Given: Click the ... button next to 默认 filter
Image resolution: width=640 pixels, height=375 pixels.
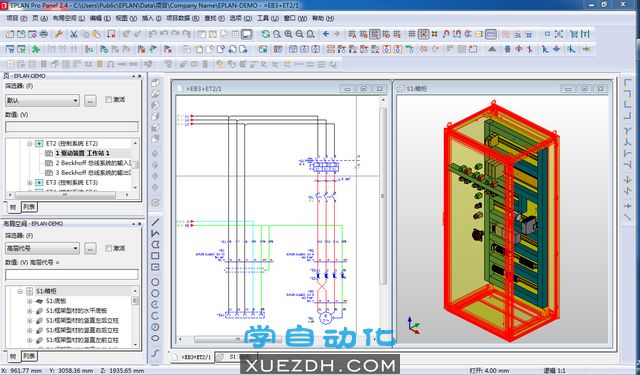Looking at the screenshot, I should (90, 100).
